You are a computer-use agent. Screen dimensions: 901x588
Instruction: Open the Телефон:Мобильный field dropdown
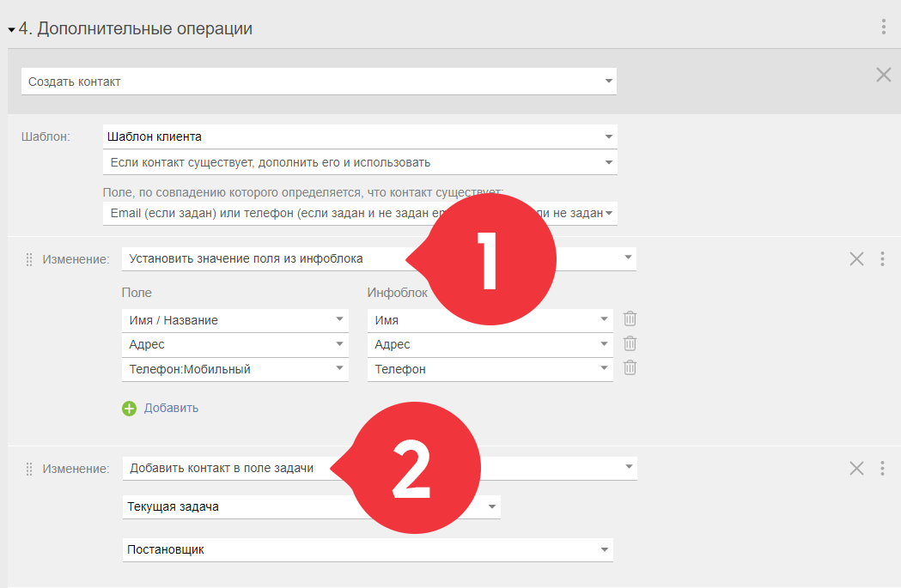click(x=235, y=369)
